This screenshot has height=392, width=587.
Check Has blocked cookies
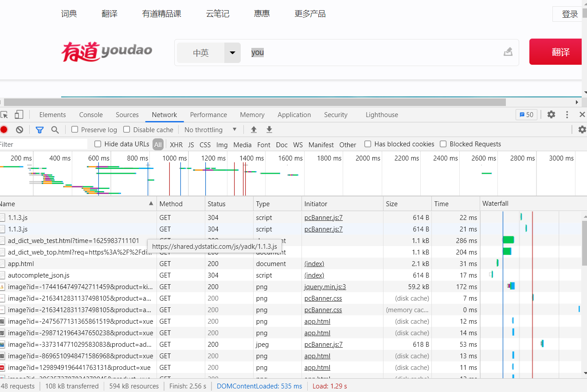coord(368,144)
